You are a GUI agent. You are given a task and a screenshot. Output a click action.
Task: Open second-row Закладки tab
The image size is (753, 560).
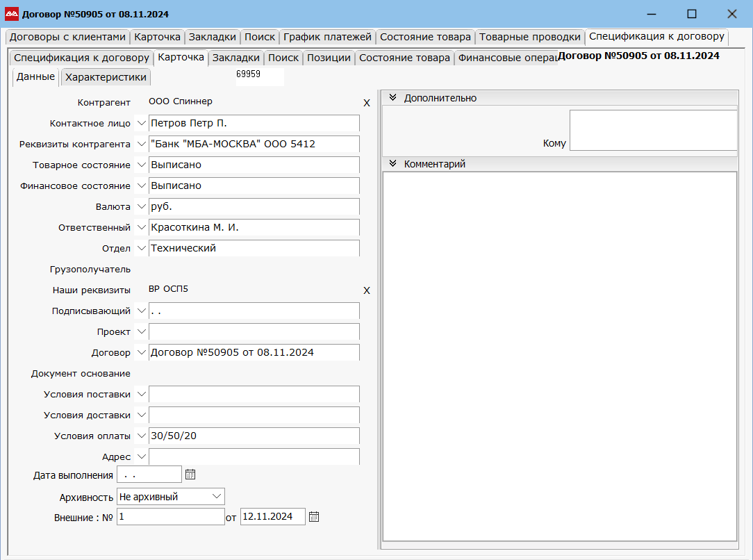click(235, 58)
